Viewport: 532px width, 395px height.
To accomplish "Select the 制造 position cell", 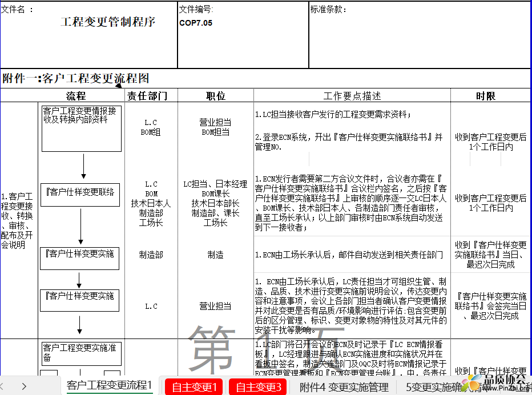I will point(215,255).
